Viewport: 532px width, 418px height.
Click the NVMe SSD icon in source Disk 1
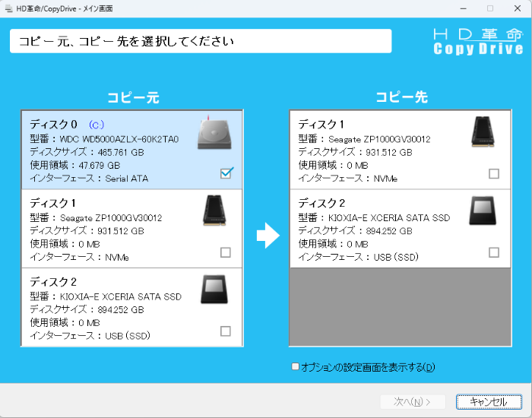[214, 210]
